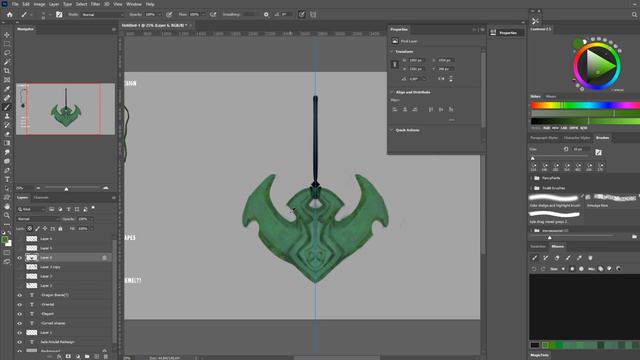Click the Home icon in options bar

pos(9,14)
